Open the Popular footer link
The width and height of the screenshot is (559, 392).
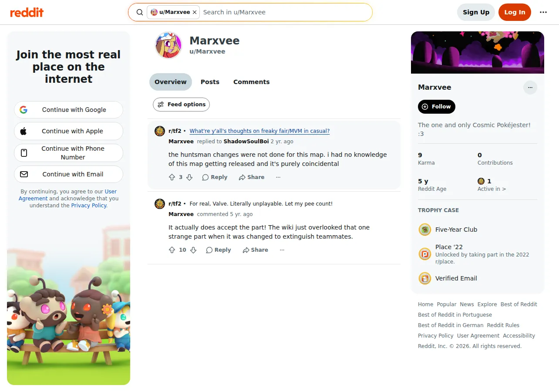447,304
